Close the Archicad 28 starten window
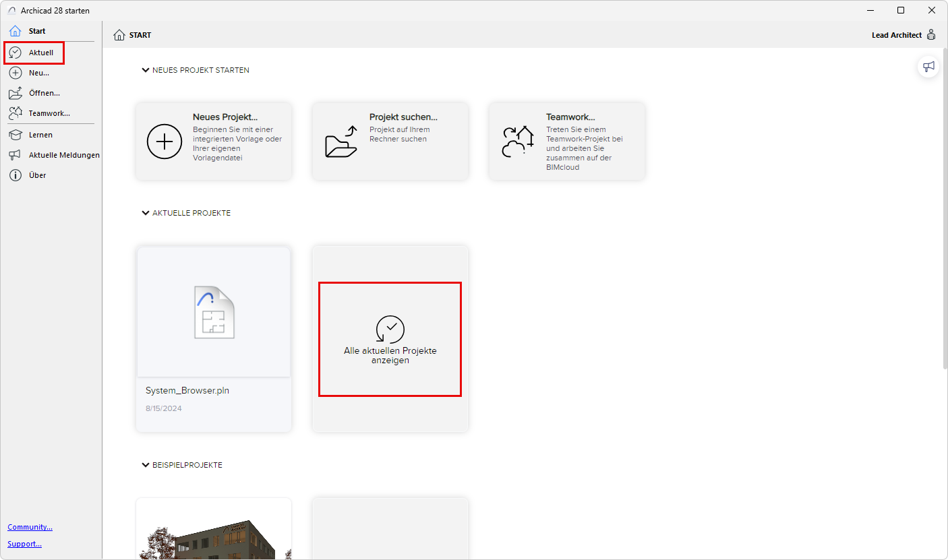 tap(932, 11)
